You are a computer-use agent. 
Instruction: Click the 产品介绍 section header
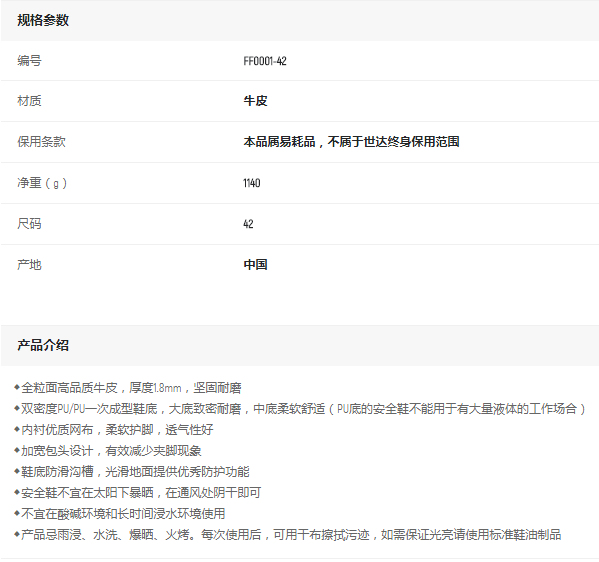pyautogui.click(x=43, y=345)
